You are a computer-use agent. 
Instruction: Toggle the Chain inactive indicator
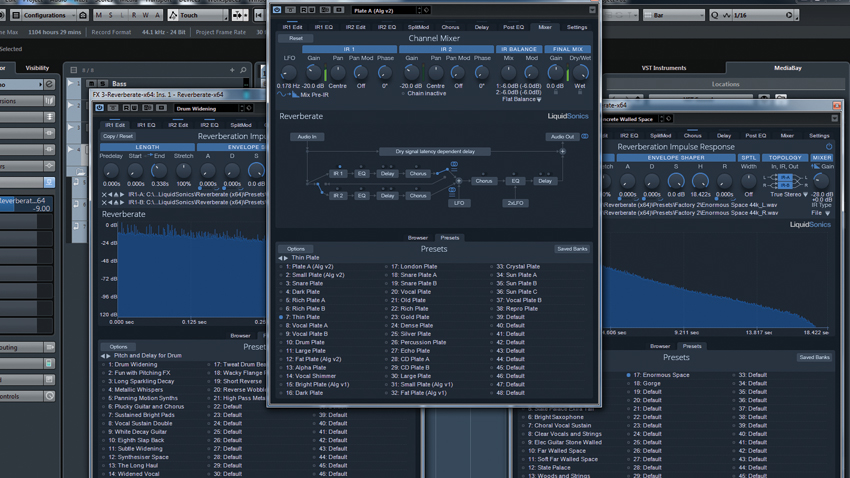403,94
